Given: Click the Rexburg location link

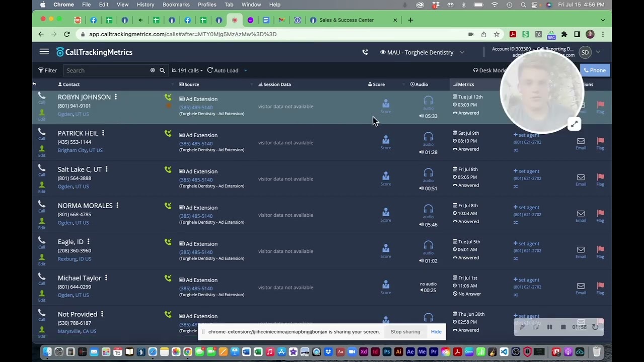Looking at the screenshot, I should (67, 259).
